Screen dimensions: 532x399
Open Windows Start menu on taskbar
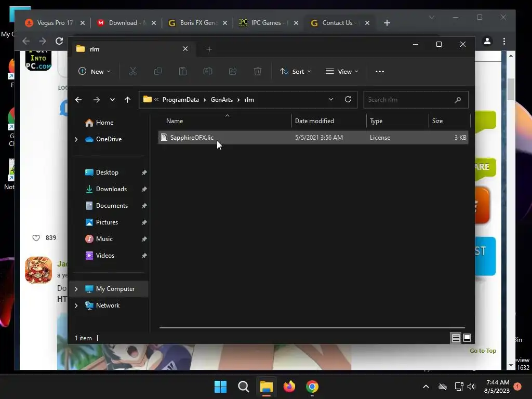click(220, 387)
